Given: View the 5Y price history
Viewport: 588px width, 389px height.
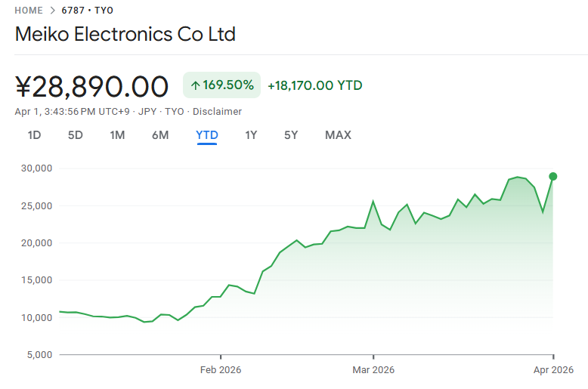Looking at the screenshot, I should 291,135.
